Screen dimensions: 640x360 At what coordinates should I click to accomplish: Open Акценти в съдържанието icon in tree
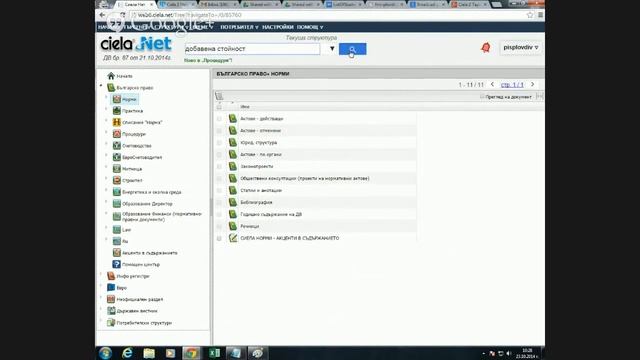tap(117, 253)
